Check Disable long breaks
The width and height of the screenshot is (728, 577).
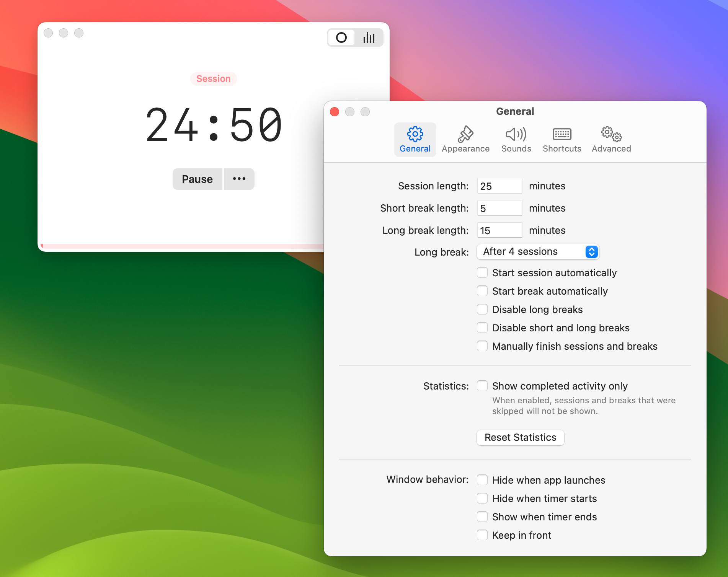coord(482,310)
